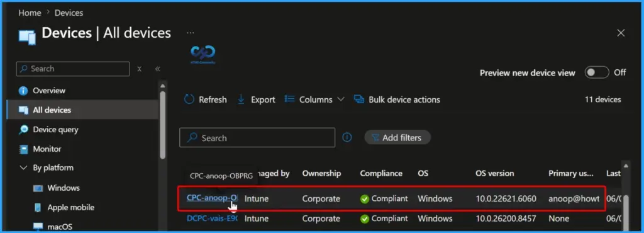Image resolution: width=644 pixels, height=233 pixels.
Task: Sort by OS version column header
Action: 494,173
